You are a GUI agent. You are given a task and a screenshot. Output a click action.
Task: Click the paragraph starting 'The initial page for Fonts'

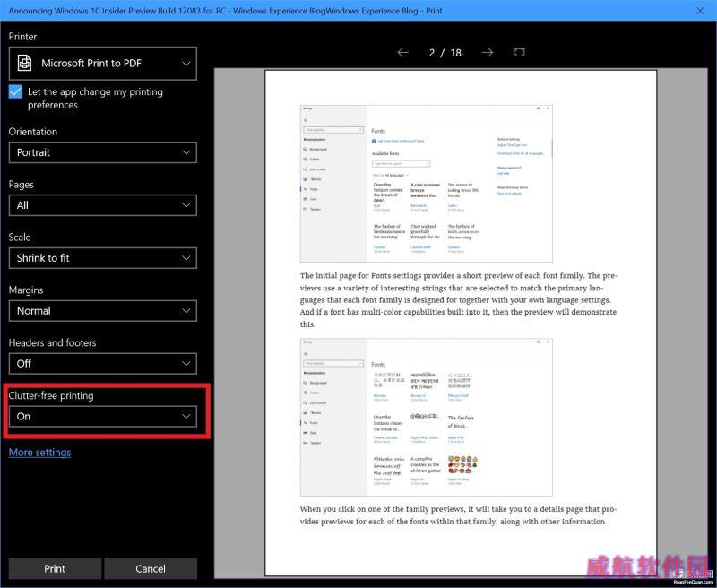coord(459,300)
